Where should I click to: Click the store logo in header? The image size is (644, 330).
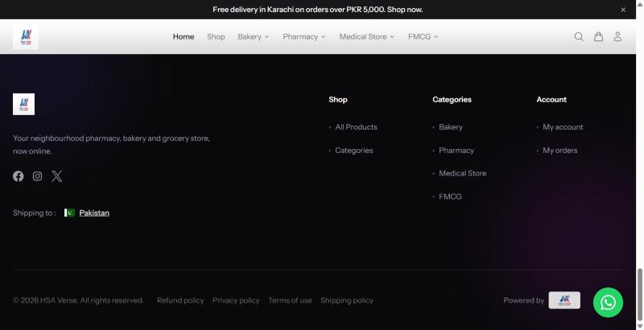26,36
